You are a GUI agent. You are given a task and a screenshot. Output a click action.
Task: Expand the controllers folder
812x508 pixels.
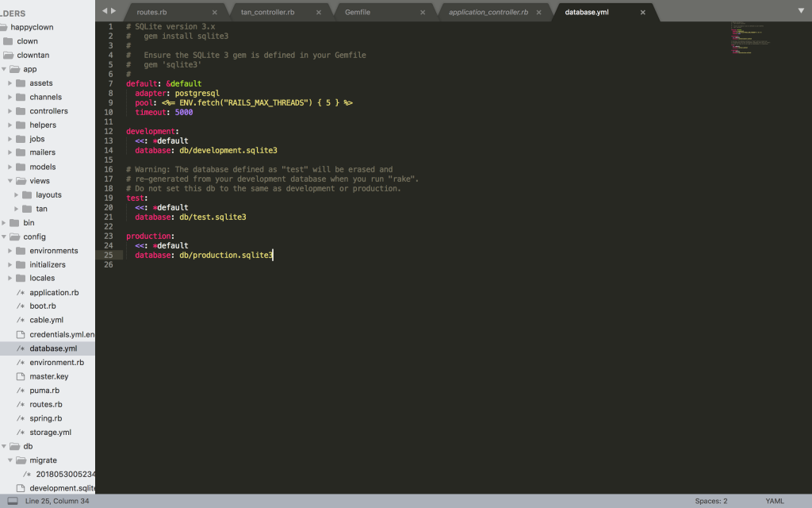(10, 111)
